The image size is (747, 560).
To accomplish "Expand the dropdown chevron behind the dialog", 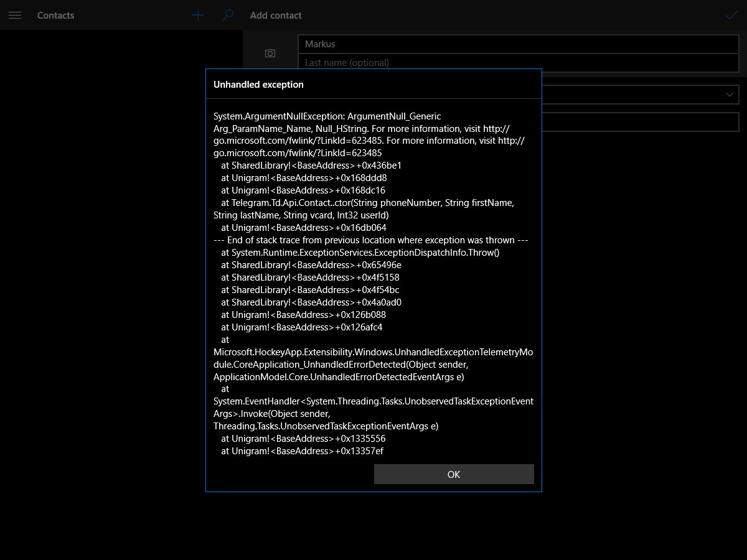I will click(730, 95).
